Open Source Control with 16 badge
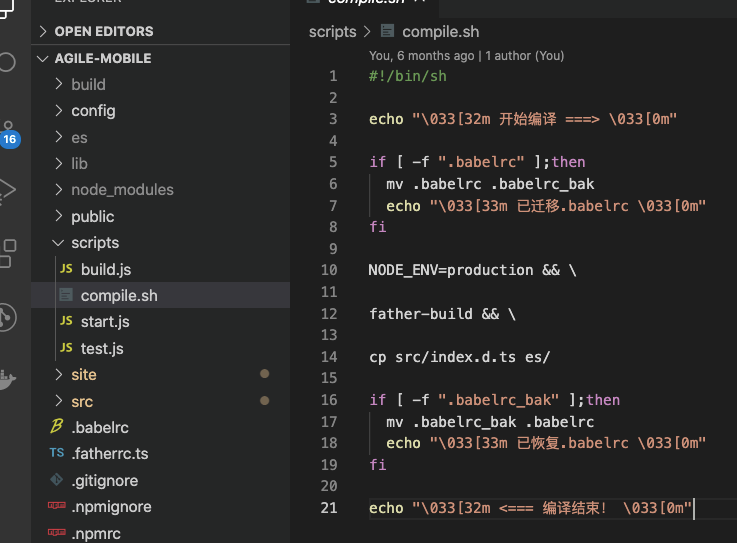The width and height of the screenshot is (737, 543). click(8, 135)
